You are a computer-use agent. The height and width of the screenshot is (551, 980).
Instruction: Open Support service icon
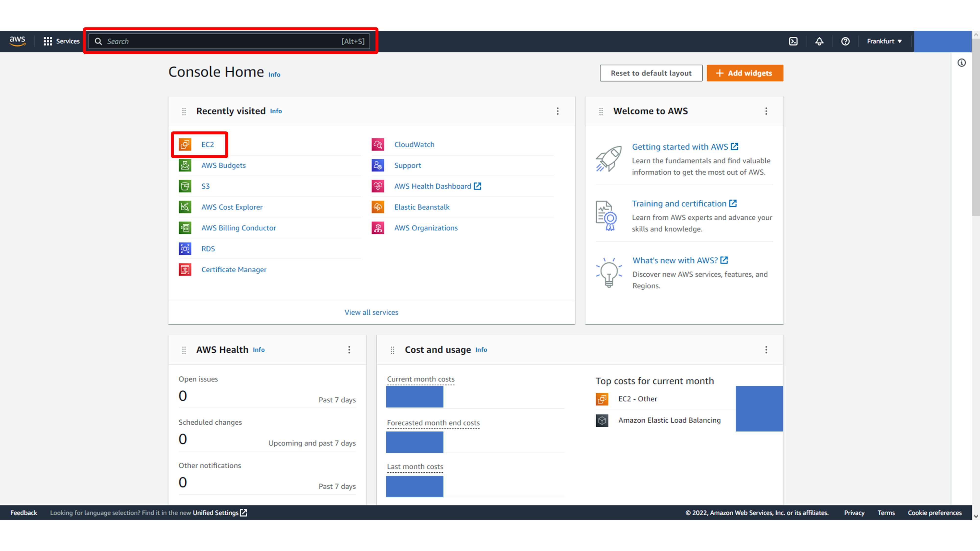tap(378, 165)
